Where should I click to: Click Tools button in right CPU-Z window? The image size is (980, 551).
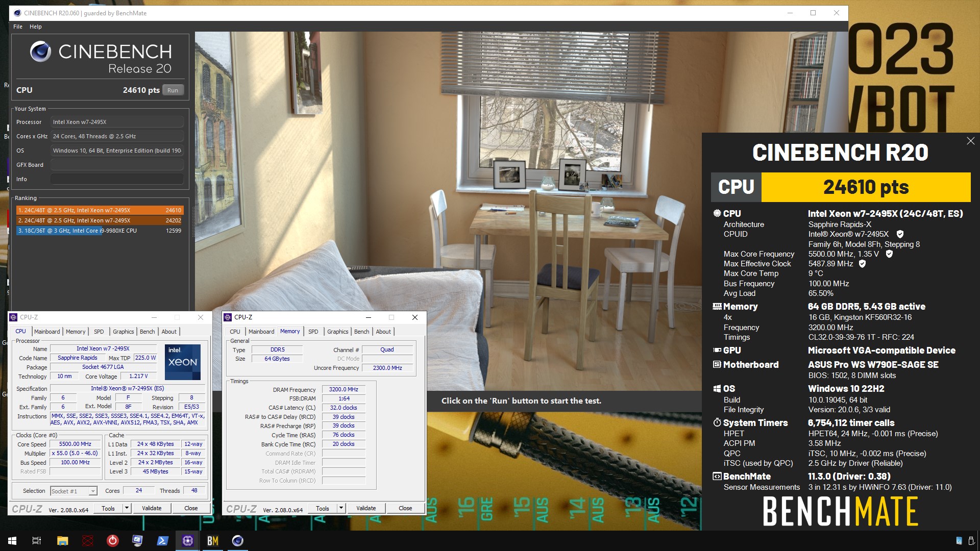click(x=323, y=508)
